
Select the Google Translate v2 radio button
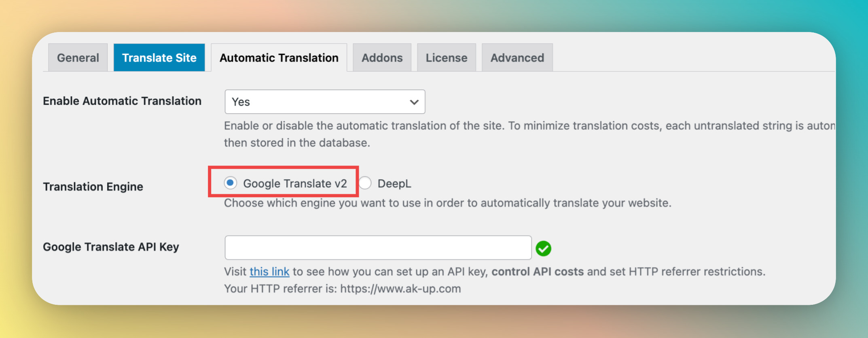pyautogui.click(x=230, y=183)
